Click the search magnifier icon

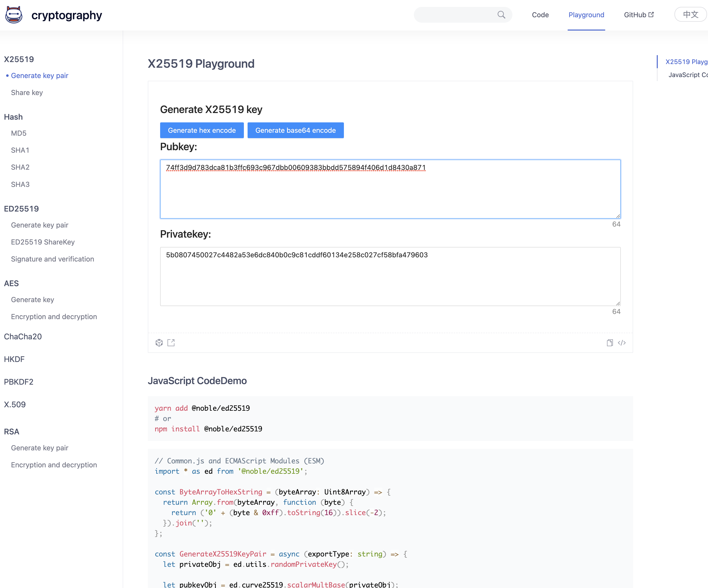[x=501, y=15]
